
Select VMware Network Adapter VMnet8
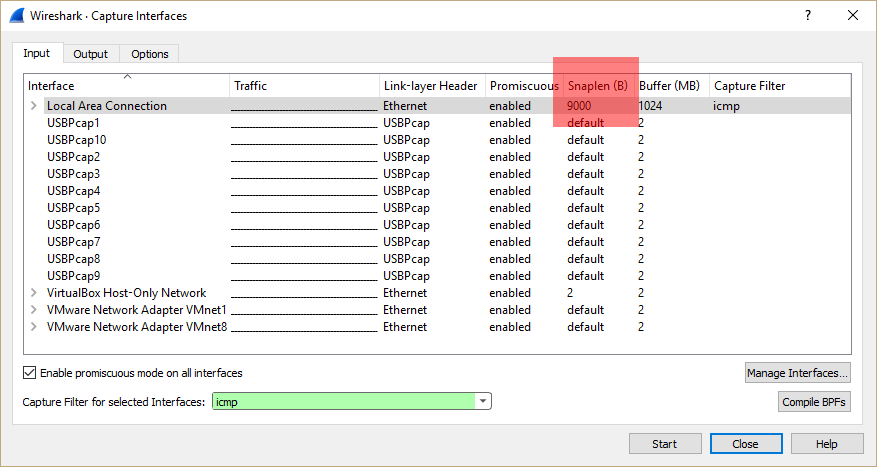(x=137, y=327)
